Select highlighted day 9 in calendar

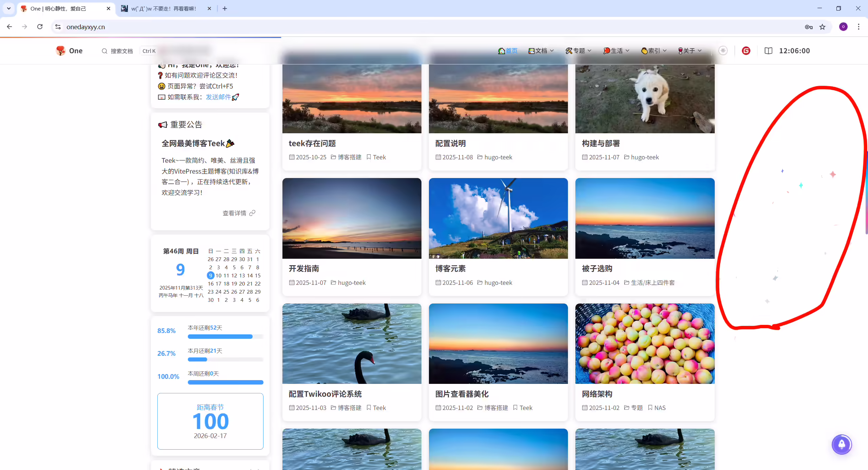click(x=211, y=275)
